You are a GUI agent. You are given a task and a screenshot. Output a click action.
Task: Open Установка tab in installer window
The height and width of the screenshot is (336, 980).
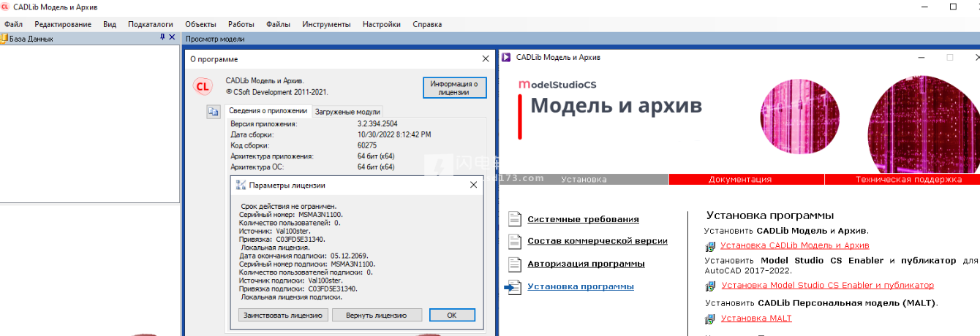(584, 179)
